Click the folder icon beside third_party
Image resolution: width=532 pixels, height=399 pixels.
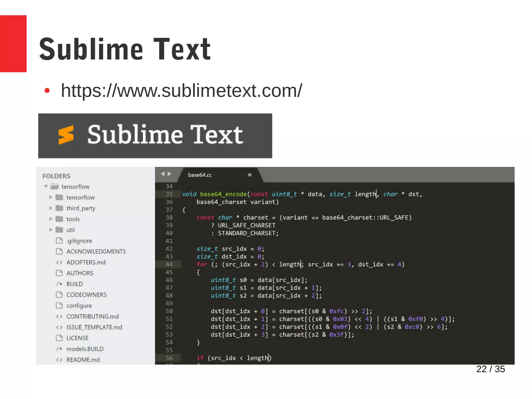pyautogui.click(x=59, y=208)
